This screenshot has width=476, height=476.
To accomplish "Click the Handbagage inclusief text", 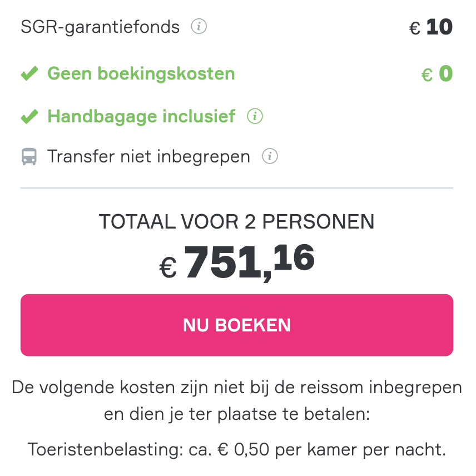I will coord(141,117).
